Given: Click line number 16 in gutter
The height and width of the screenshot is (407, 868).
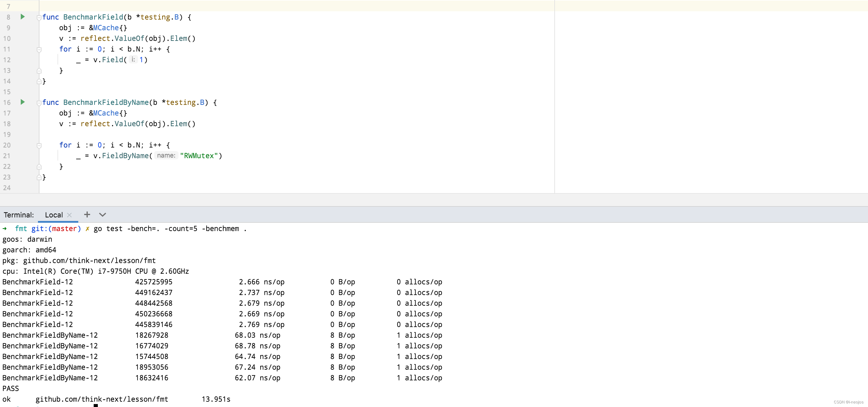Looking at the screenshot, I should 7,102.
